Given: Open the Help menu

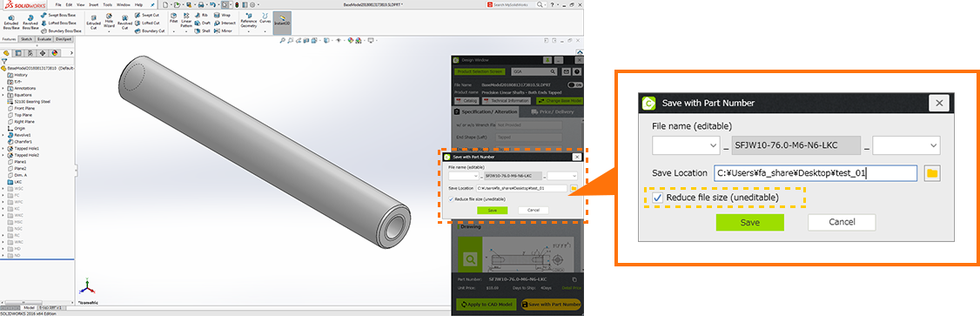Looking at the screenshot, I should coord(138,4).
